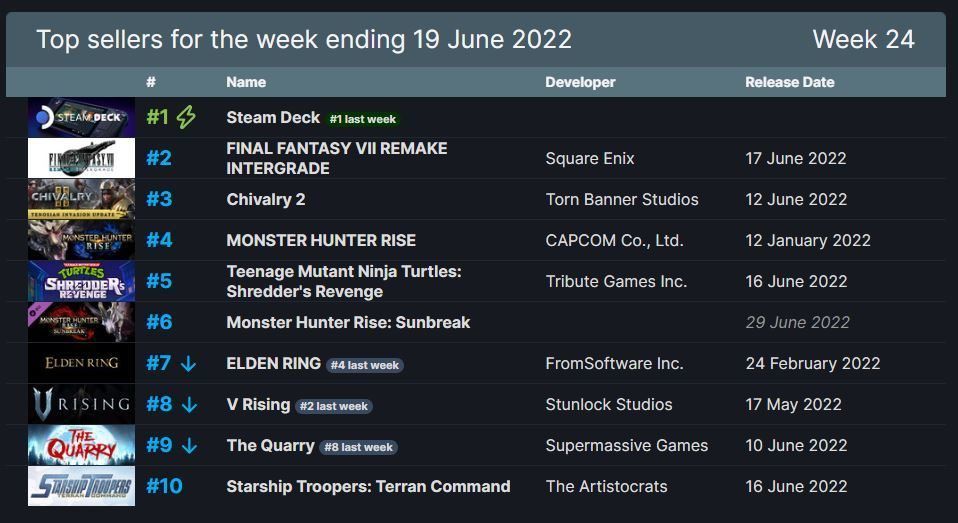Click the Elden Ring logo thumbnail
958x523 pixels.
81,363
